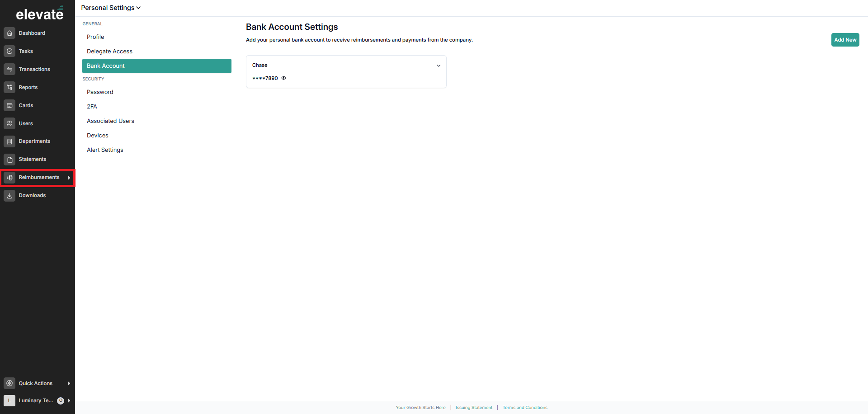Click the Downloads icon
Viewport: 868px width, 414px height.
(9, 196)
